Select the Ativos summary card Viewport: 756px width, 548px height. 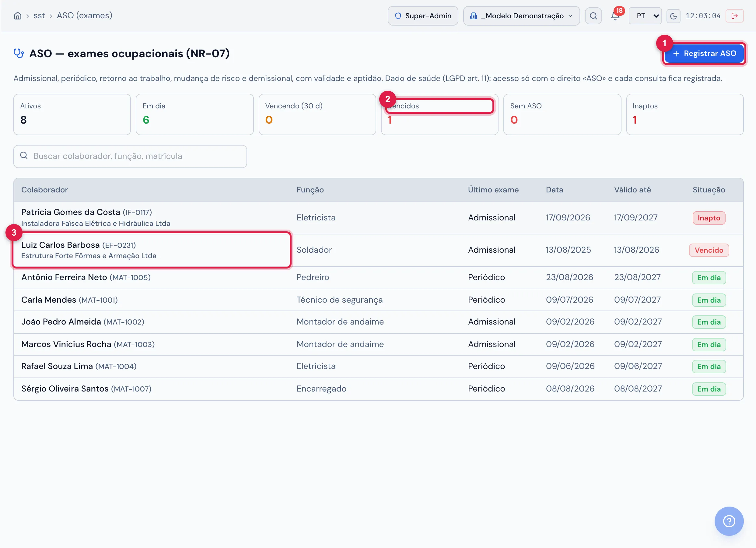[72, 114]
